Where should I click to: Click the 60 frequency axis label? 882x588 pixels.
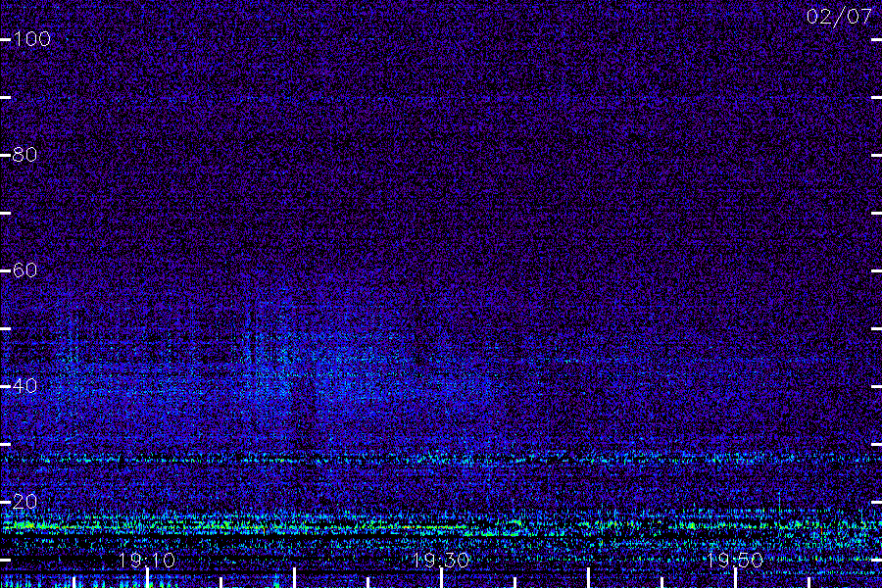24,270
